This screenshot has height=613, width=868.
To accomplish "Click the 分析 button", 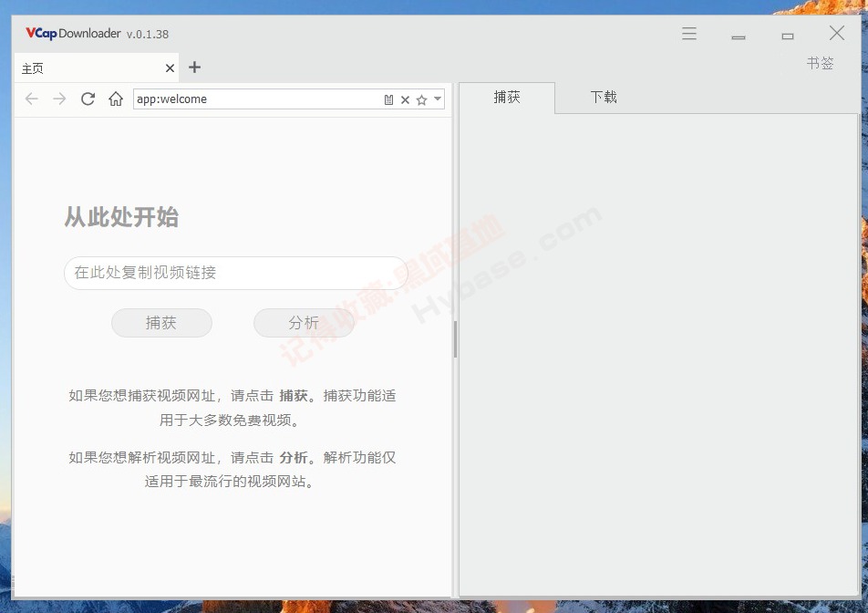I will pyautogui.click(x=304, y=323).
